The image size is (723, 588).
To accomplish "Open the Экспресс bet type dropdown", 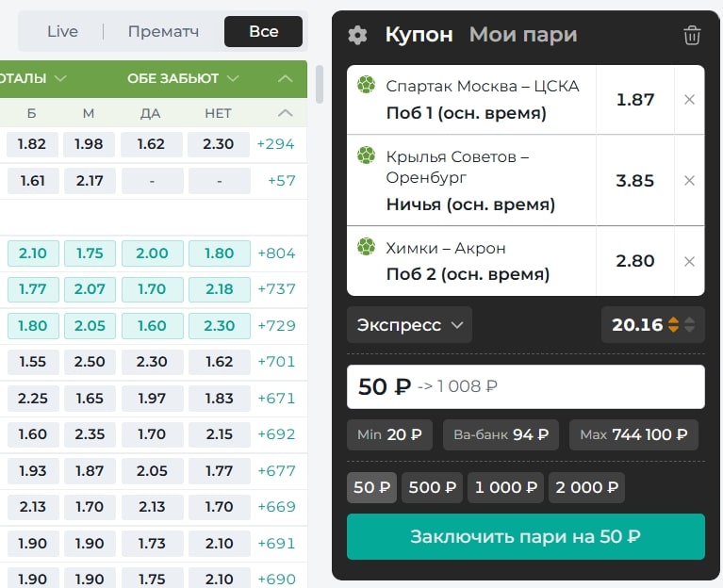I will [x=409, y=325].
